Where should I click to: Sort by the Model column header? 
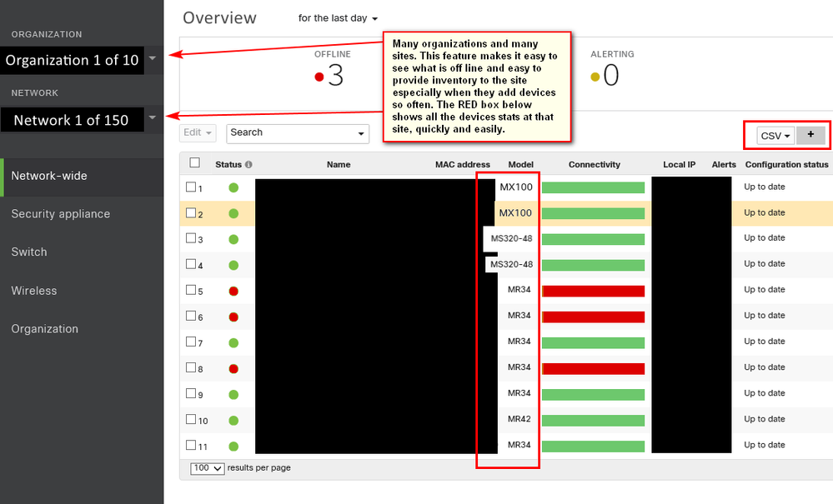click(x=520, y=164)
